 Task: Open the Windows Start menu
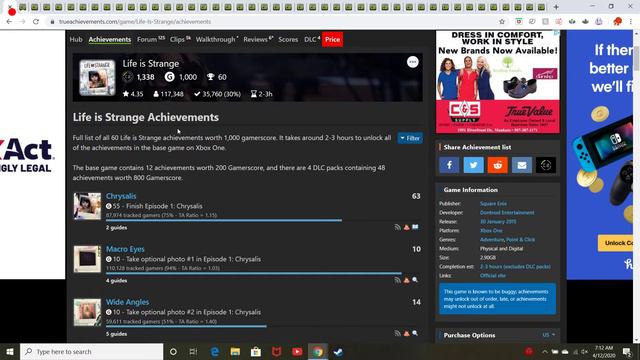(10, 351)
